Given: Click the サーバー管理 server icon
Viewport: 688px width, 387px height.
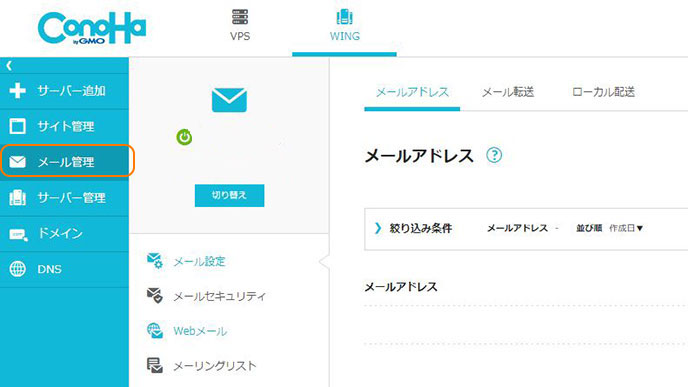Looking at the screenshot, I should [18, 198].
